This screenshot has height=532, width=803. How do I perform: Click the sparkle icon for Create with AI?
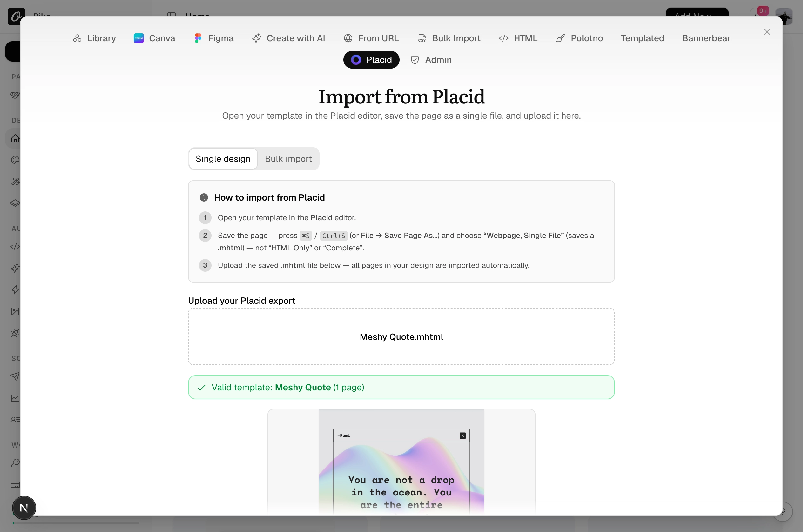[257, 38]
